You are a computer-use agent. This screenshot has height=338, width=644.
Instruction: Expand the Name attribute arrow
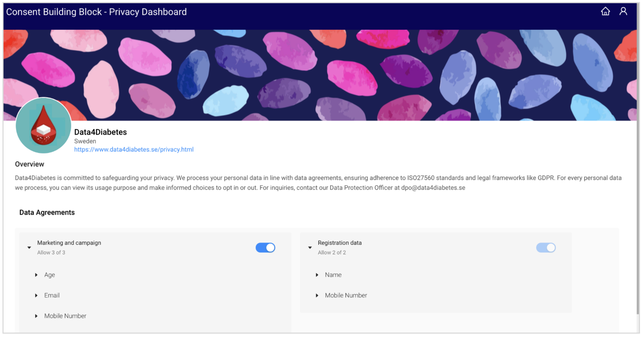coord(317,275)
